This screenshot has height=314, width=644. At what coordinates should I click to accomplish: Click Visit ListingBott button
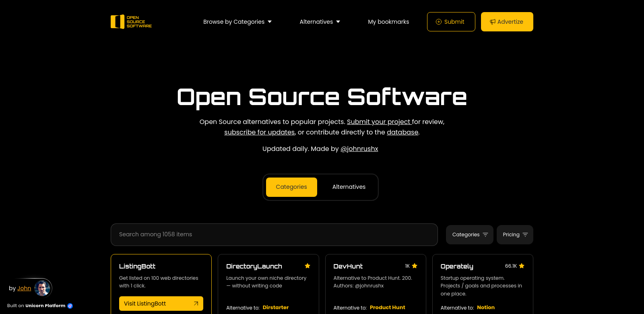161,304
